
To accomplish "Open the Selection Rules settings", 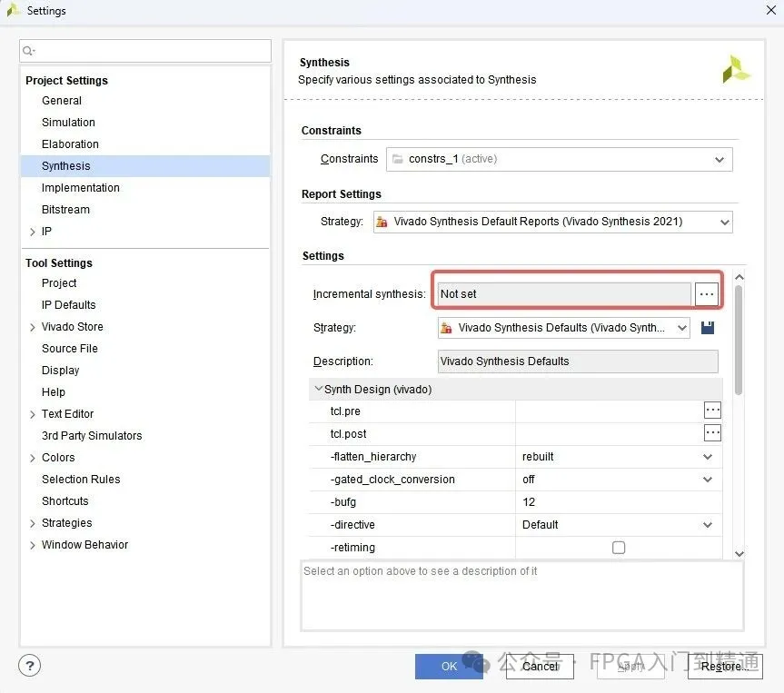I will 81,480.
